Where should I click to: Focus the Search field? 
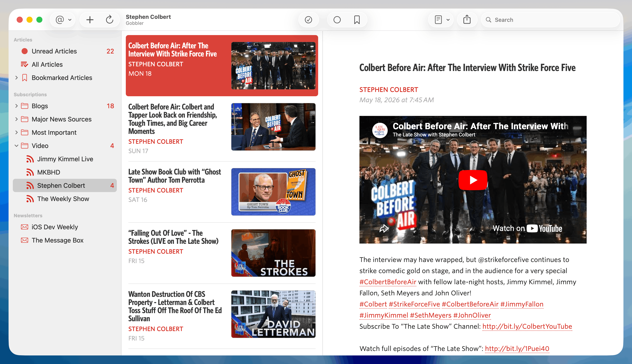[550, 20]
